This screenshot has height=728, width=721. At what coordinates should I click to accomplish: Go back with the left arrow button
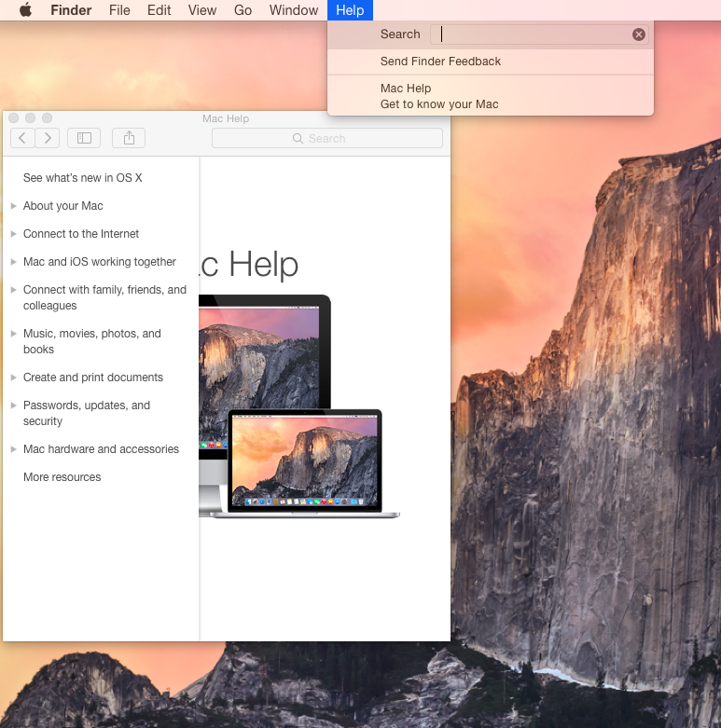click(22, 138)
